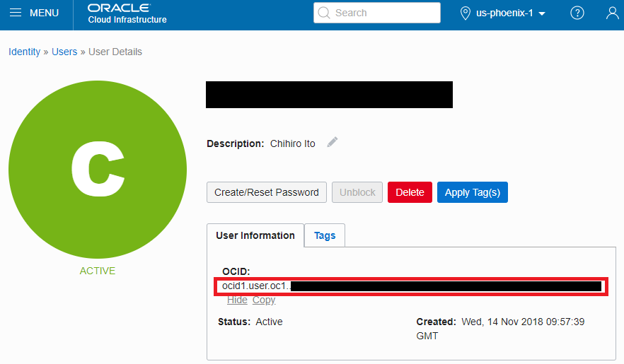The height and width of the screenshot is (364, 624).
Task: Click the green C user avatar
Action: coord(98,170)
